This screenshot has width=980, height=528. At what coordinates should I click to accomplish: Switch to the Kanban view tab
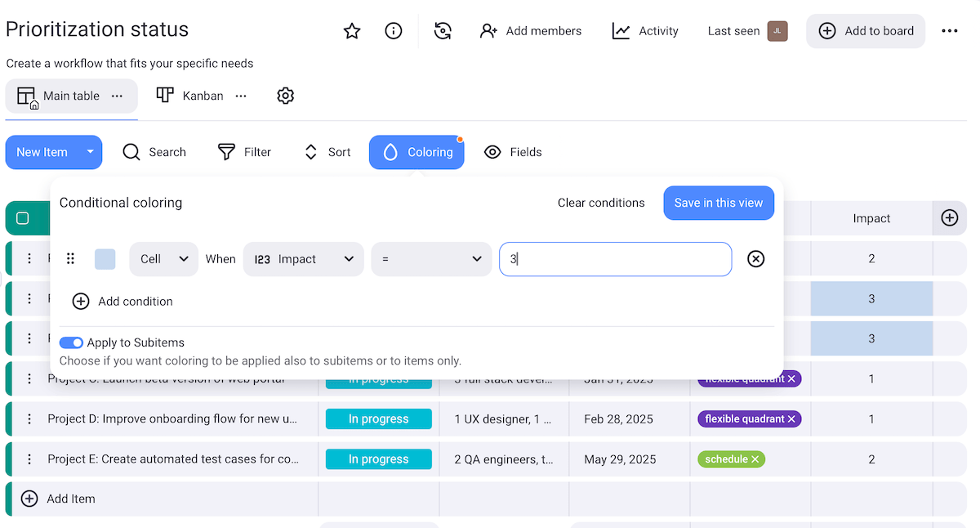(191, 96)
